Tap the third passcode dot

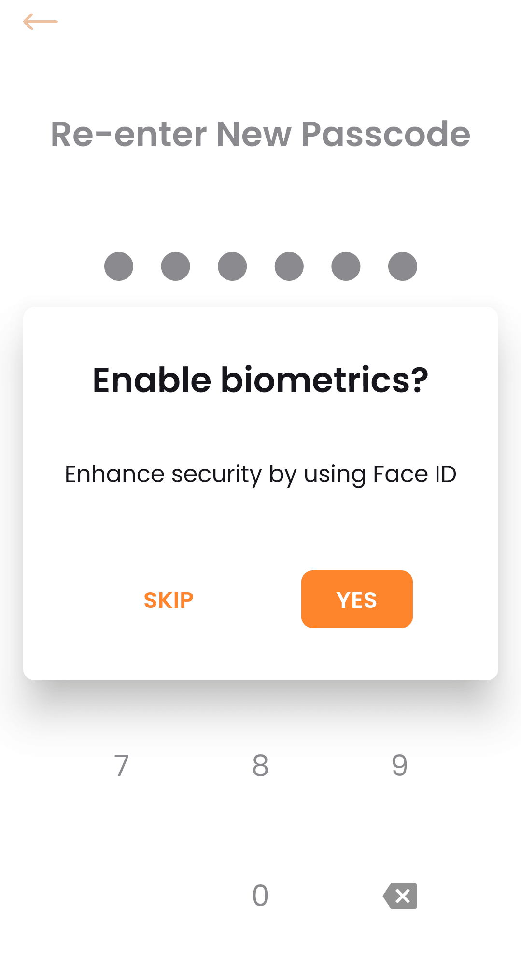tap(232, 266)
